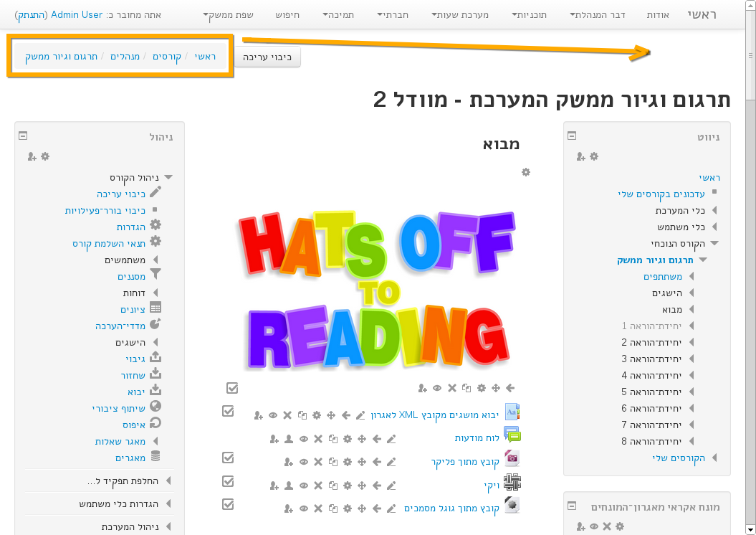This screenshot has width=756, height=535.
Task: Expand יחידת־הוראה 2 in navigation tree
Action: pyautogui.click(x=692, y=342)
